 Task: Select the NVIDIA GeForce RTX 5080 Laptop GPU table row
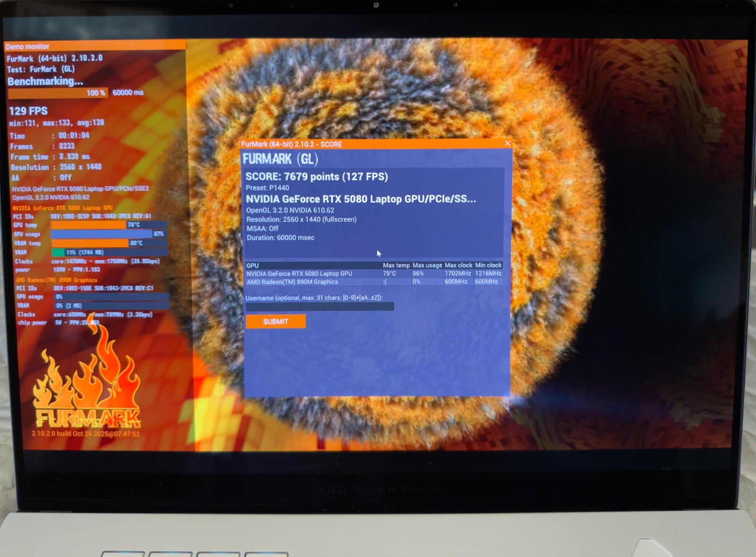tap(374, 273)
